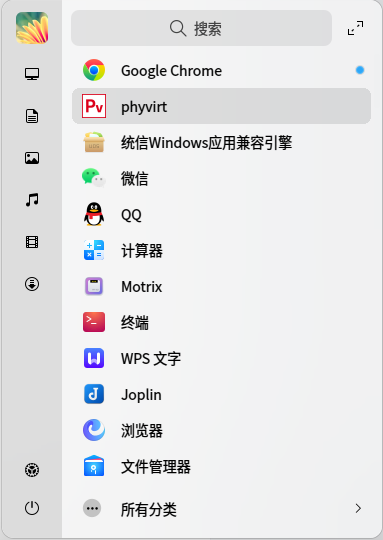The height and width of the screenshot is (540, 383).
Task: Expand the 所有分类 chevron arrow
Action: pyautogui.click(x=358, y=508)
